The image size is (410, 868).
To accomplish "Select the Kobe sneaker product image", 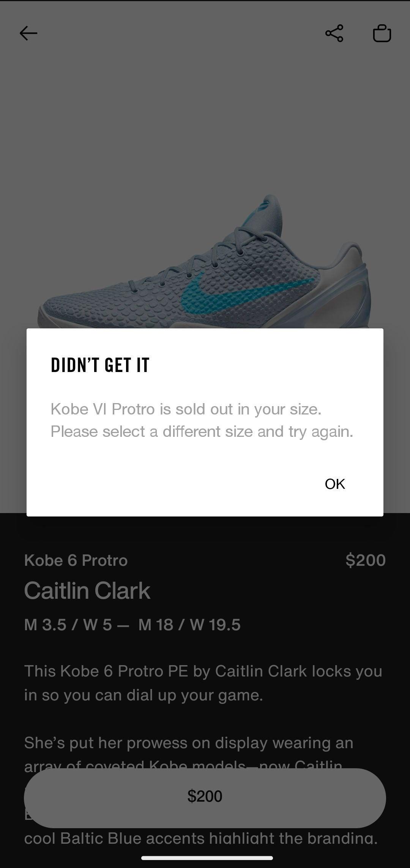I will (205, 262).
